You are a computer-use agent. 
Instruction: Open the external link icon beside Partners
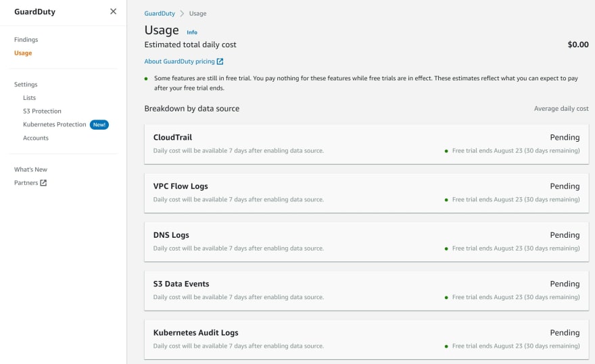pyautogui.click(x=44, y=183)
